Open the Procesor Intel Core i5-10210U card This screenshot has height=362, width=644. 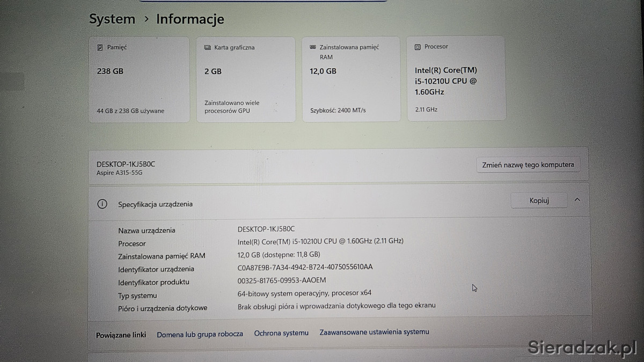pyautogui.click(x=456, y=78)
